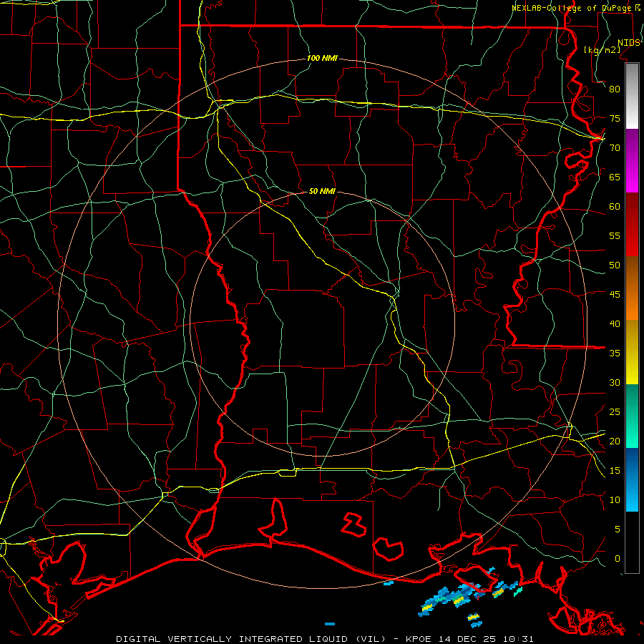This screenshot has width=644, height=644.
Task: Click the 25 value on the scale
Action: (615, 412)
